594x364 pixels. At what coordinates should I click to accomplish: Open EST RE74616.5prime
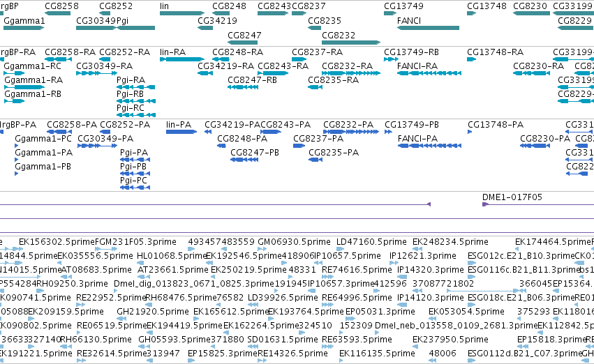357,270
